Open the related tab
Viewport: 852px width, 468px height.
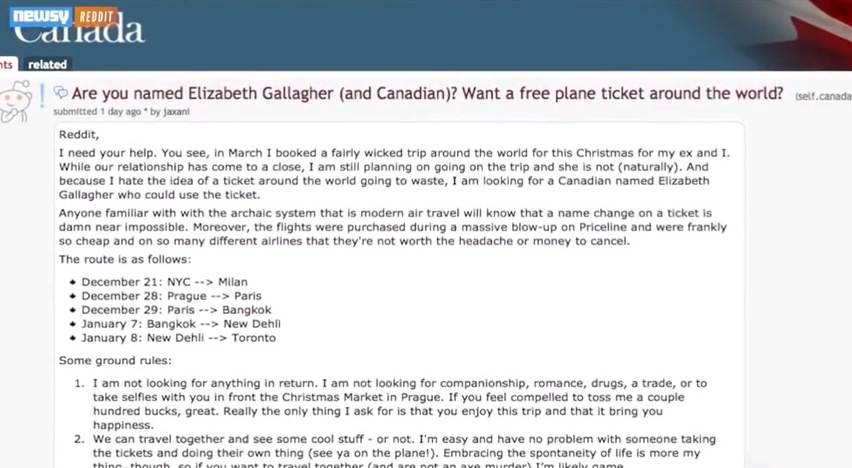[x=47, y=64]
